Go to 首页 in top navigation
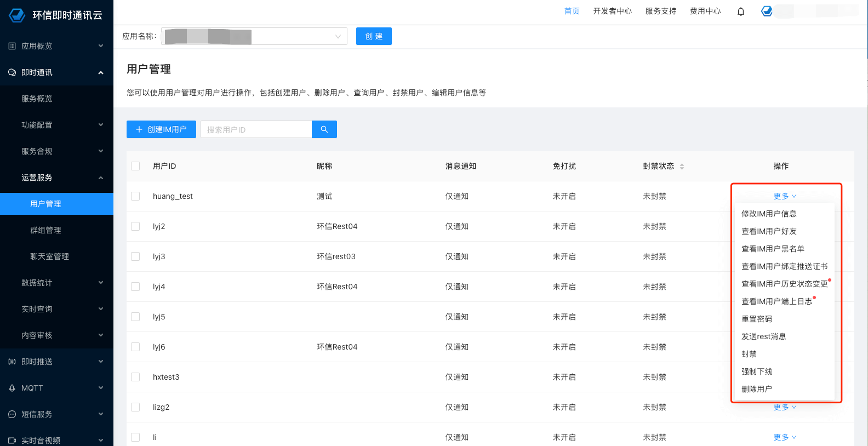The image size is (868, 446). 572,11
